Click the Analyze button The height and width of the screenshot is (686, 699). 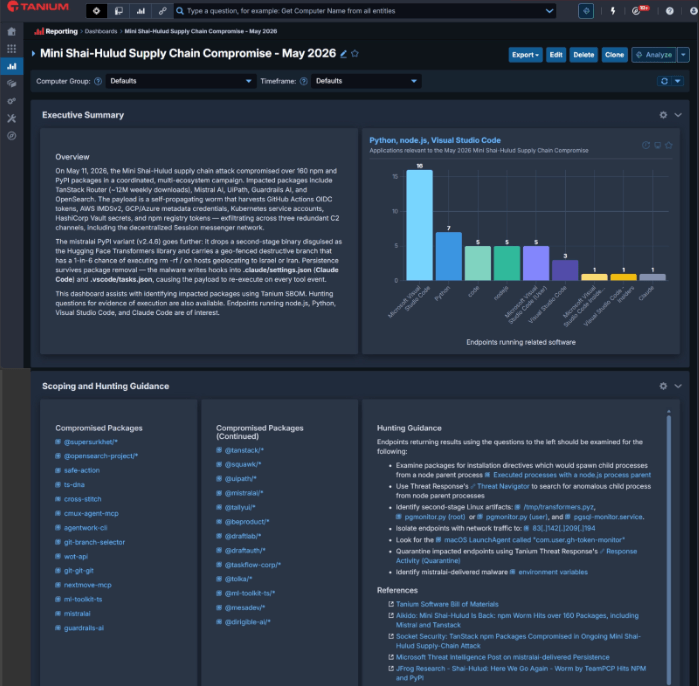tap(654, 55)
